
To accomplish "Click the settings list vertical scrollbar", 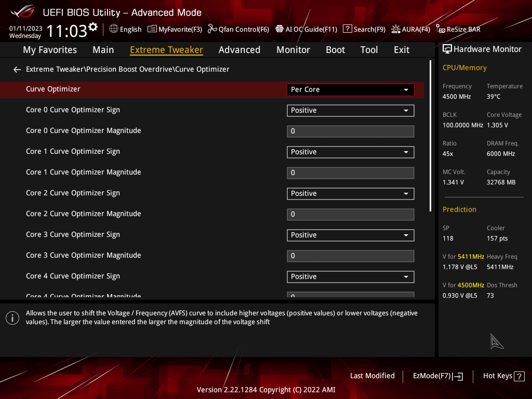I will [430, 136].
